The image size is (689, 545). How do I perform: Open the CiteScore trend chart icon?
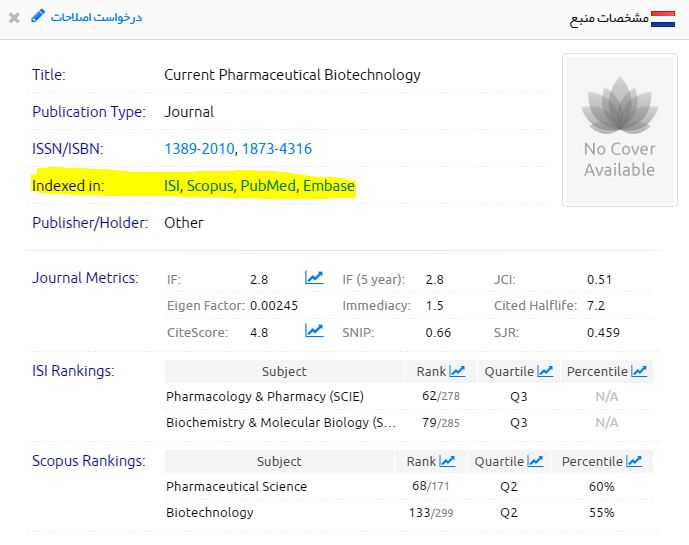pyautogui.click(x=314, y=331)
